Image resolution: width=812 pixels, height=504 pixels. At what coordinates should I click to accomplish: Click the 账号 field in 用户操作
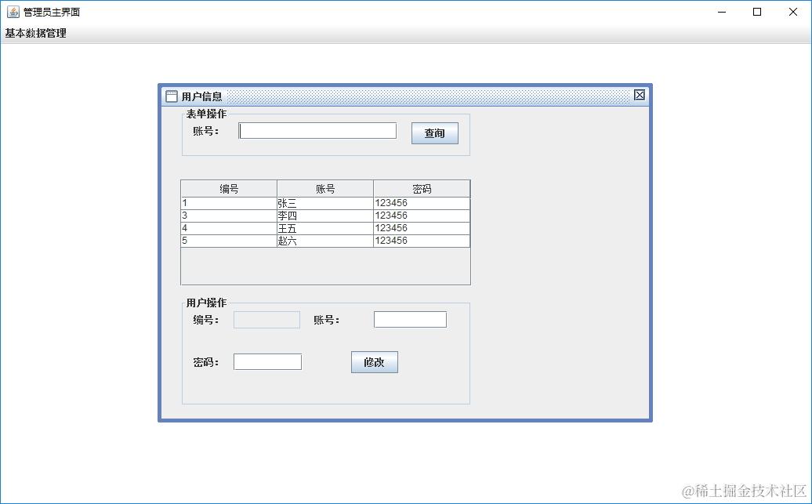click(x=409, y=318)
